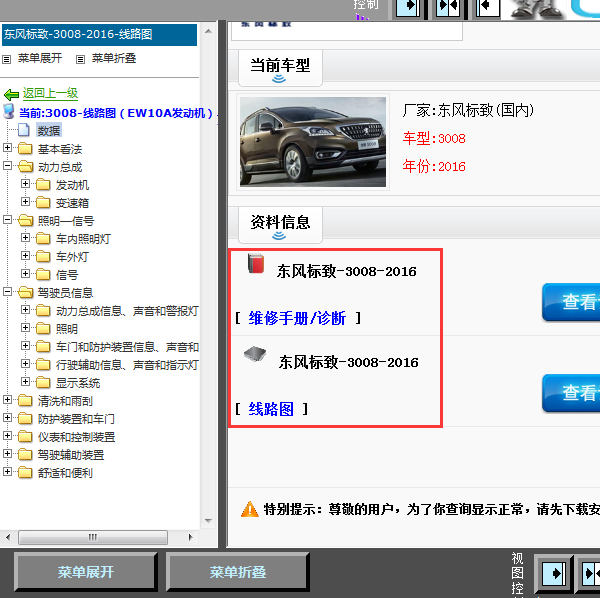Click the current model computer icon

pos(8,111)
